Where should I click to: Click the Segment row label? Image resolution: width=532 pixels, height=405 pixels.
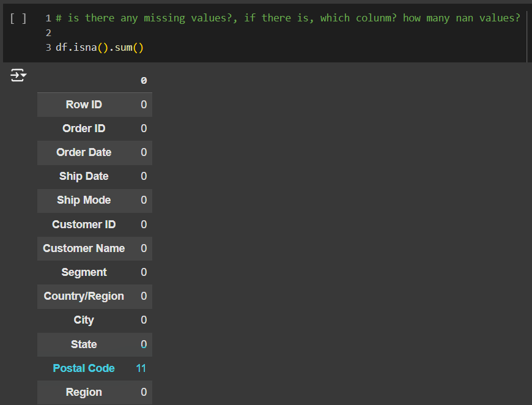tap(84, 272)
